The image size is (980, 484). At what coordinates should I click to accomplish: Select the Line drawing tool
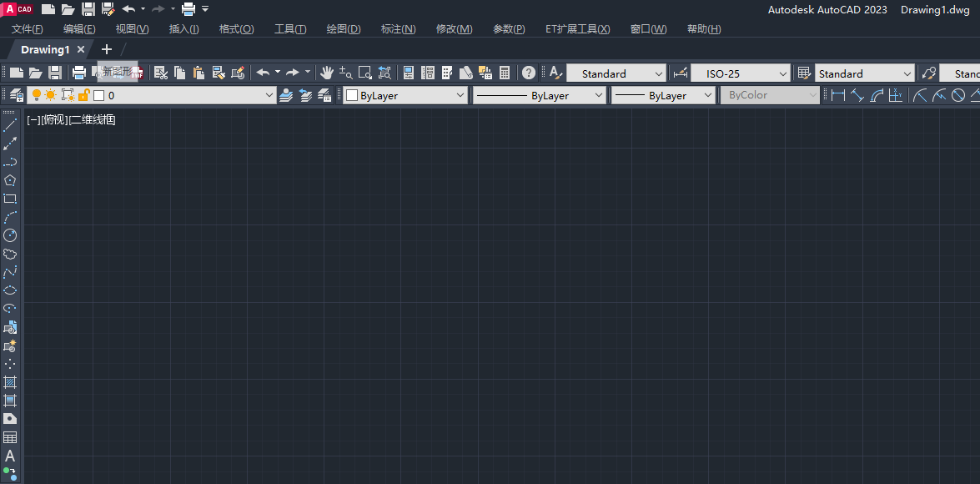10,125
